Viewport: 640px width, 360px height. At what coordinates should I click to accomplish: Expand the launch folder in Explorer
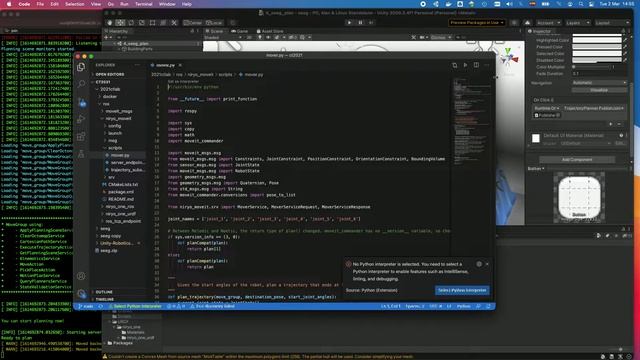point(115,133)
